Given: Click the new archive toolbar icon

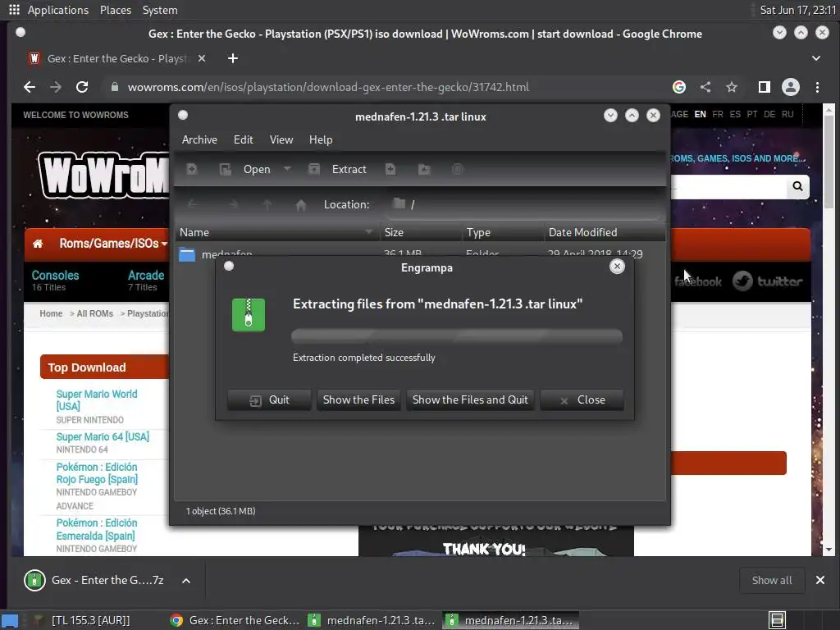Looking at the screenshot, I should [192, 169].
